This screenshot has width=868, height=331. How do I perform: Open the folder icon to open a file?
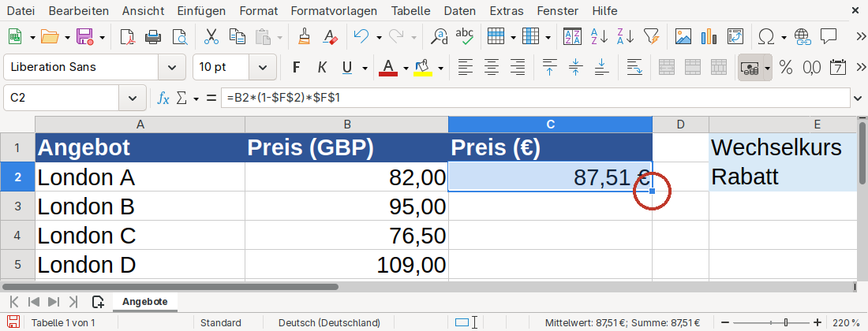(x=50, y=37)
